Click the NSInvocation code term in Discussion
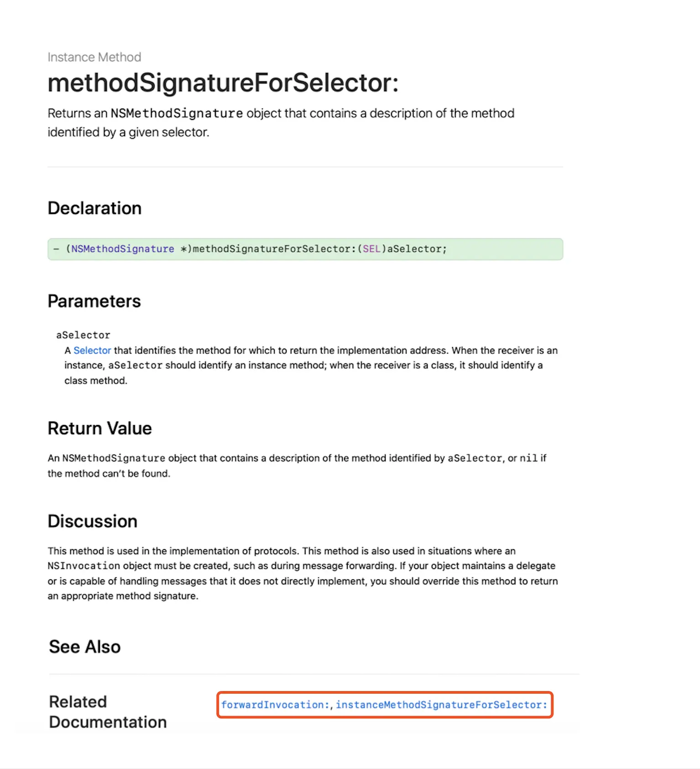700x769 pixels. (x=84, y=566)
